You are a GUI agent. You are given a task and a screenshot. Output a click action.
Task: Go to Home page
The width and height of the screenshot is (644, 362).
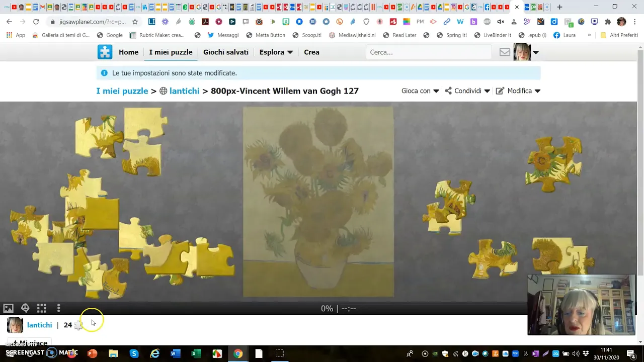(x=128, y=52)
